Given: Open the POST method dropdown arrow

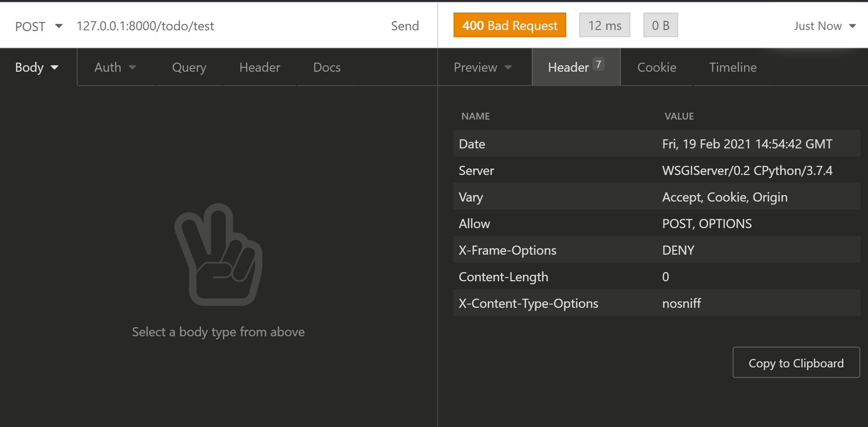Looking at the screenshot, I should click(x=58, y=26).
